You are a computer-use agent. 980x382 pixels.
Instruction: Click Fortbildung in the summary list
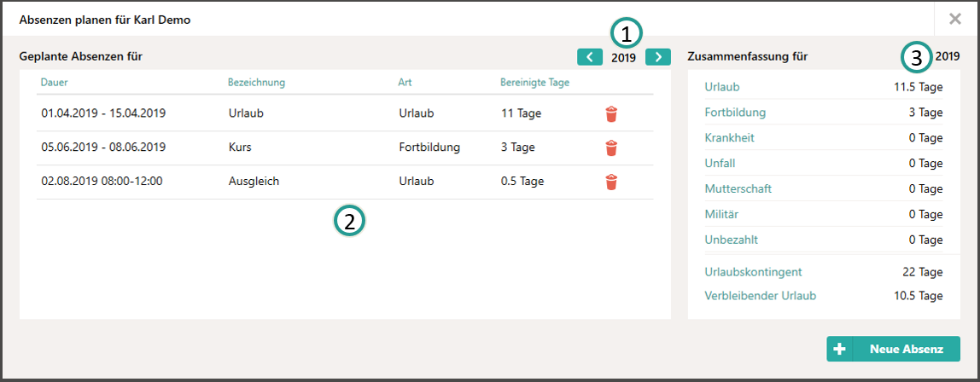coord(735,113)
